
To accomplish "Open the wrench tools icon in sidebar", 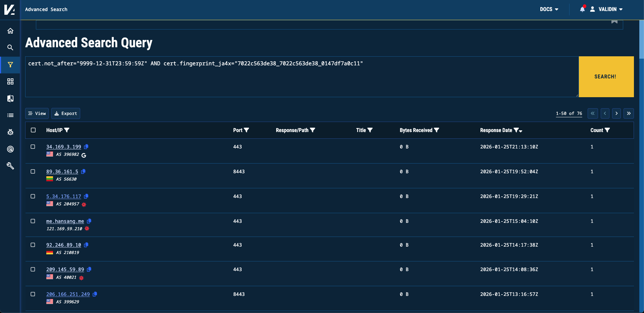I will (10, 166).
